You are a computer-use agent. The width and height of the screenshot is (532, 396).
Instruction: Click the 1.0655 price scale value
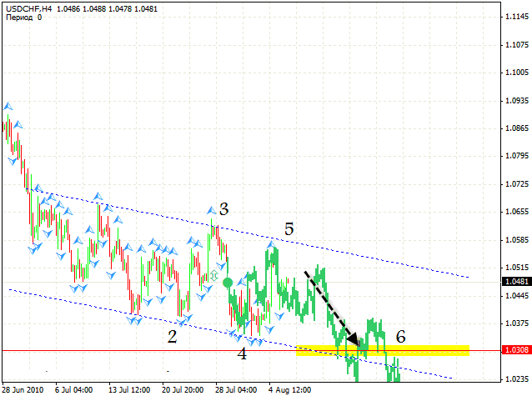point(517,212)
